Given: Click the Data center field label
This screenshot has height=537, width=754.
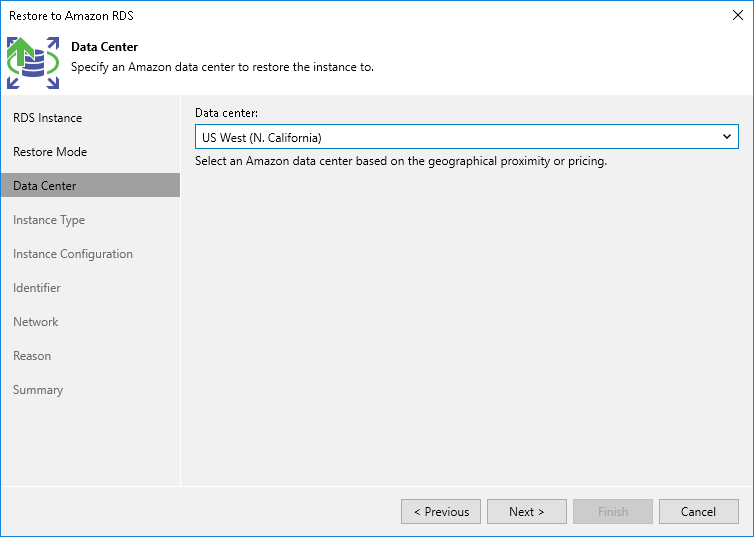Looking at the screenshot, I should (x=227, y=113).
